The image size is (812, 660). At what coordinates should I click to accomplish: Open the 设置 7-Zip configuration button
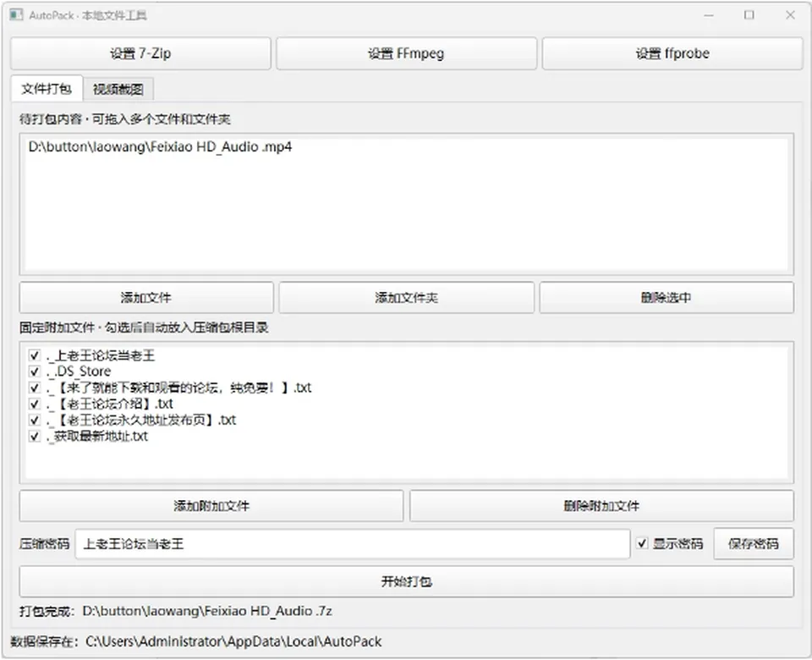[x=140, y=53]
